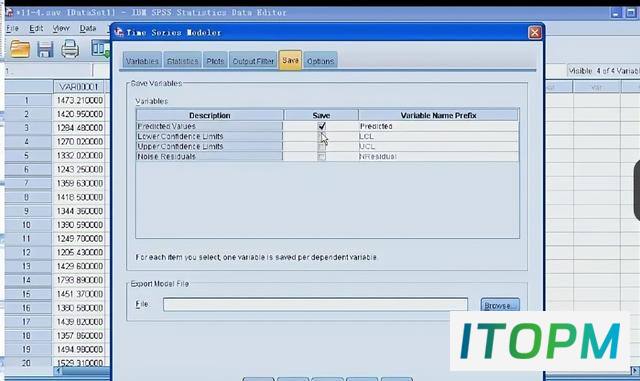Click the Browse button for model file
The height and width of the screenshot is (381, 640).
[x=500, y=305]
